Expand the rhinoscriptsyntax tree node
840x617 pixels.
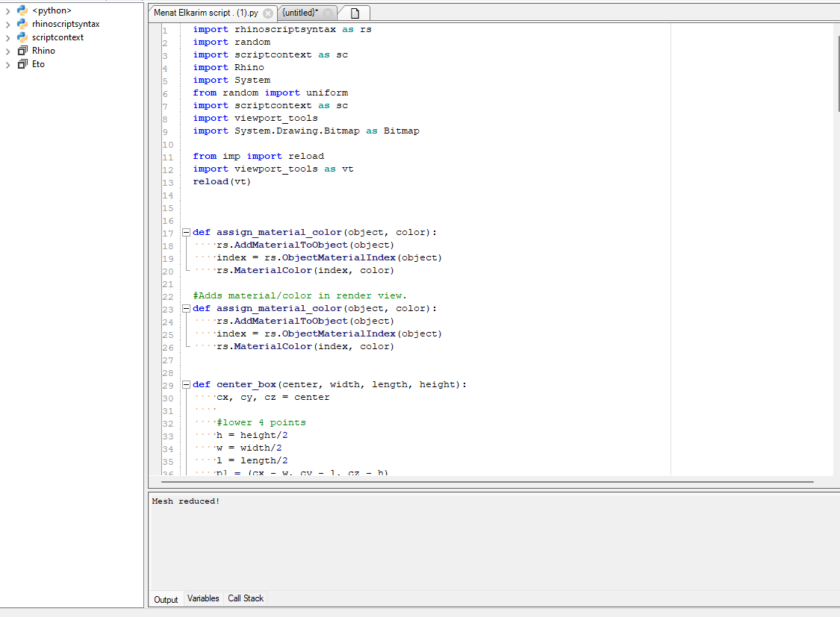7,24
